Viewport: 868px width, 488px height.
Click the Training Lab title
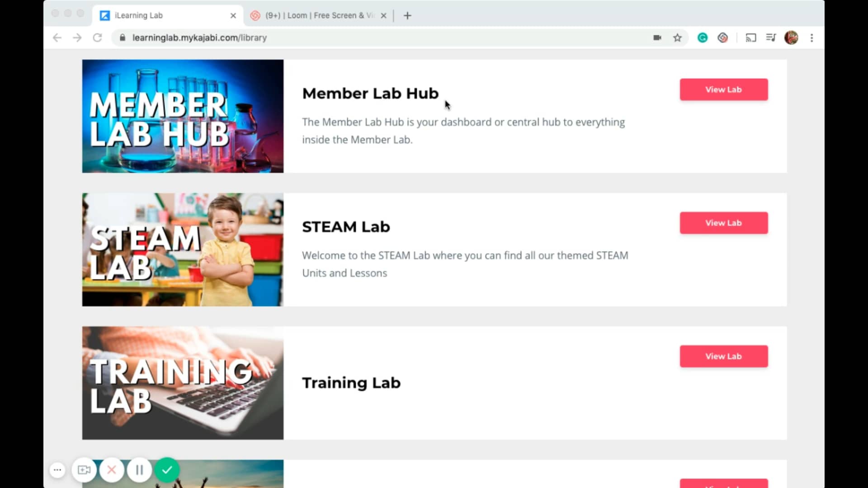351,383
